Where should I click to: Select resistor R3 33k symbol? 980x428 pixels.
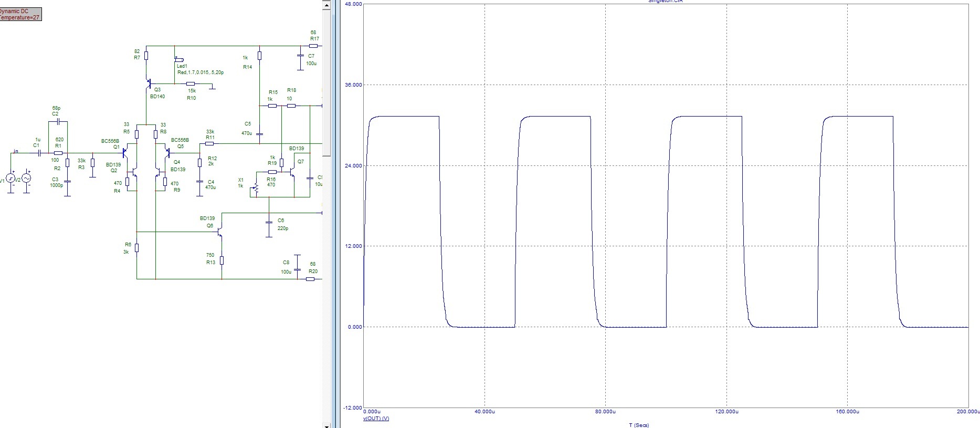(92, 163)
